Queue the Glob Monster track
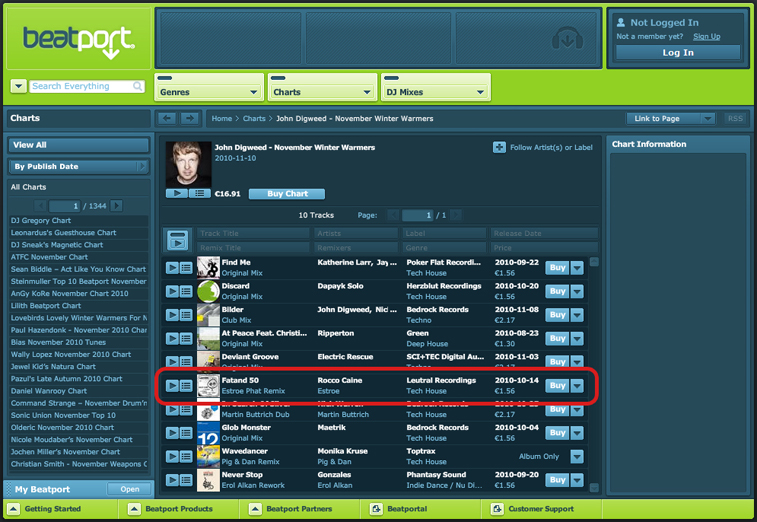This screenshot has width=757, height=522. point(186,433)
